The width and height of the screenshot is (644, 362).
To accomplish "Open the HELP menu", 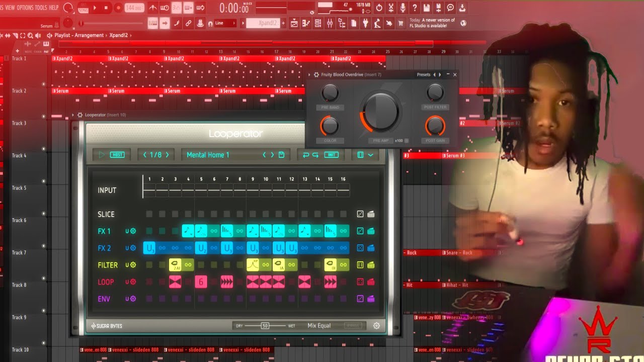I will pos(54,8).
